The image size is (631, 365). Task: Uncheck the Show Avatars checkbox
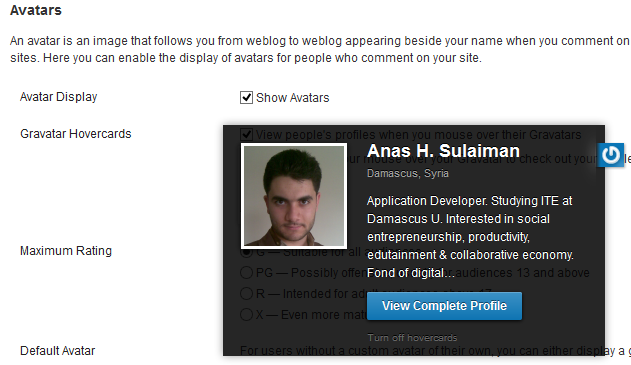[246, 97]
